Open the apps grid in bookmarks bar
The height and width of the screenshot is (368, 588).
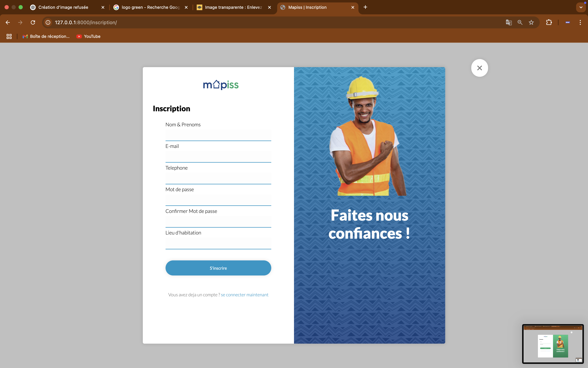point(9,36)
